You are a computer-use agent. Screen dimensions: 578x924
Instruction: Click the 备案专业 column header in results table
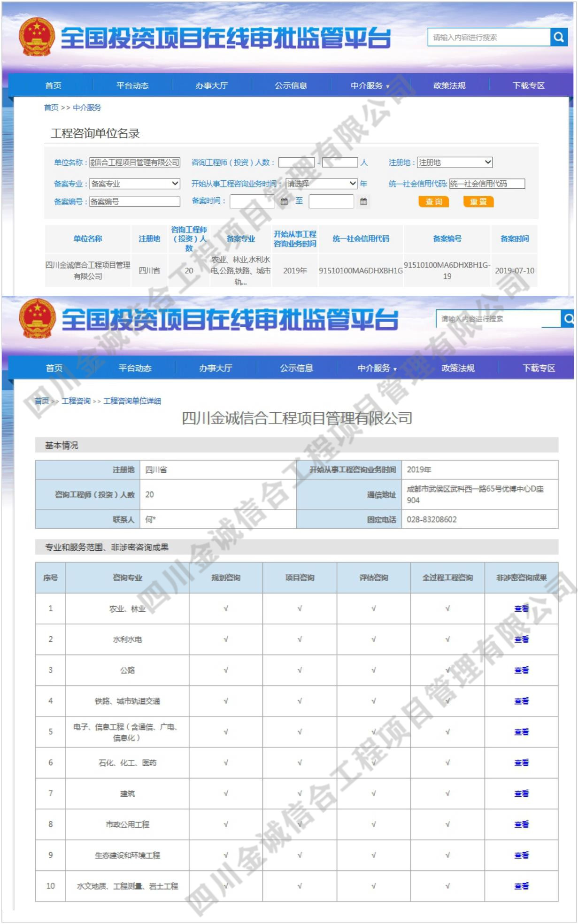pos(241,239)
